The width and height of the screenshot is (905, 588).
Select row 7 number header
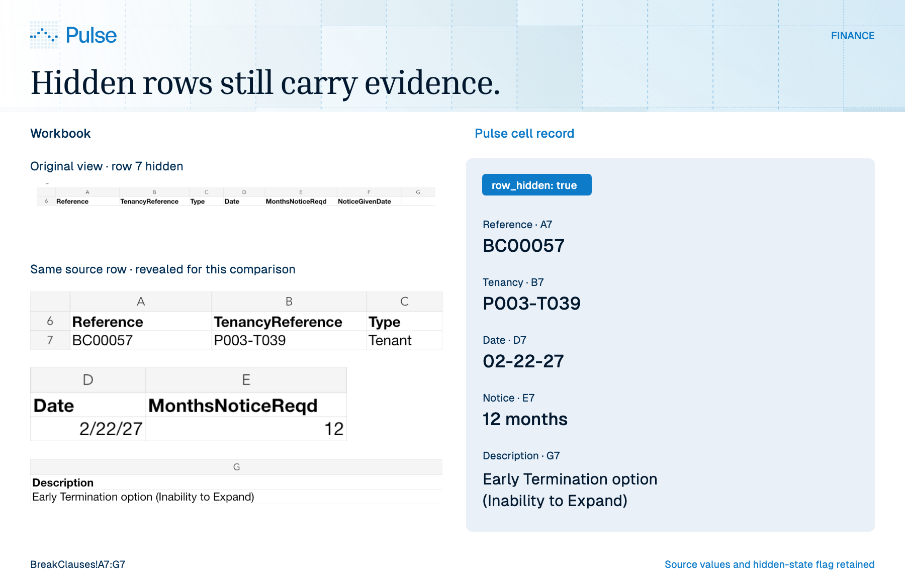coord(50,340)
